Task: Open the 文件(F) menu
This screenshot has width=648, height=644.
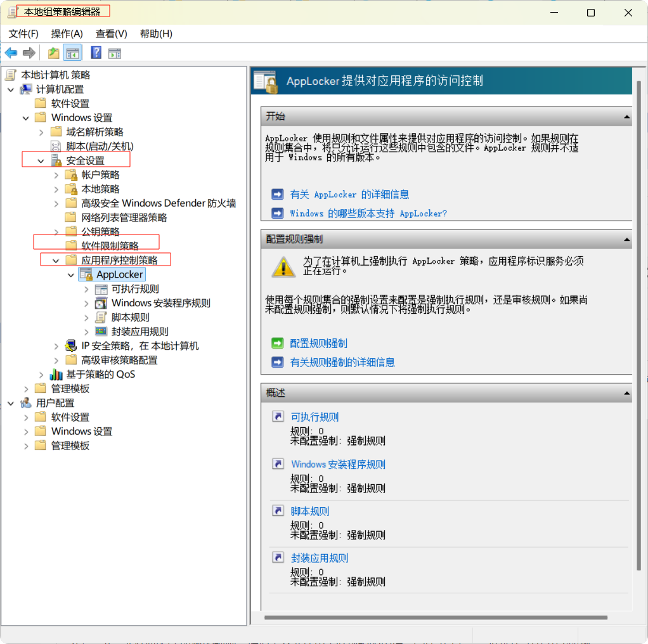Action: click(23, 34)
